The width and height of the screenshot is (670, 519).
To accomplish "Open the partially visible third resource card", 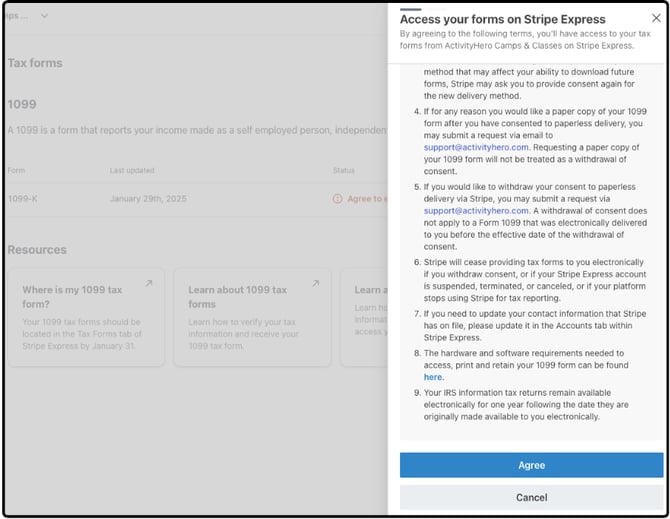I will click(x=364, y=317).
